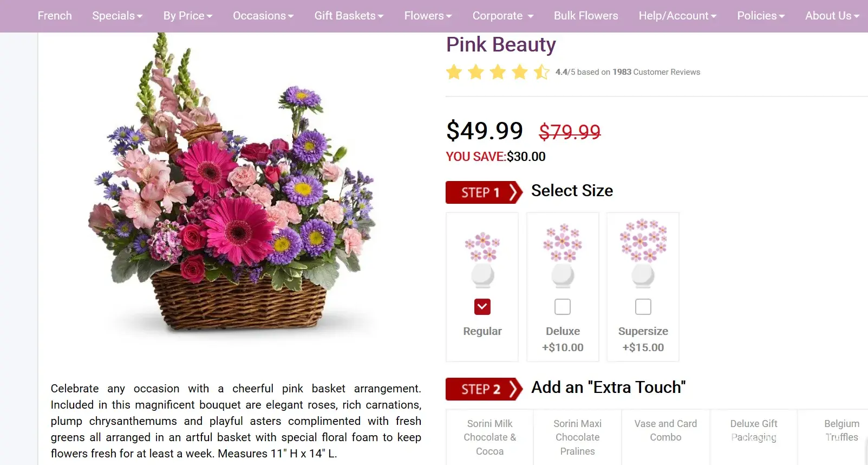This screenshot has width=868, height=465.
Task: Click the Deluxe size bouquet icon
Action: [x=563, y=256]
